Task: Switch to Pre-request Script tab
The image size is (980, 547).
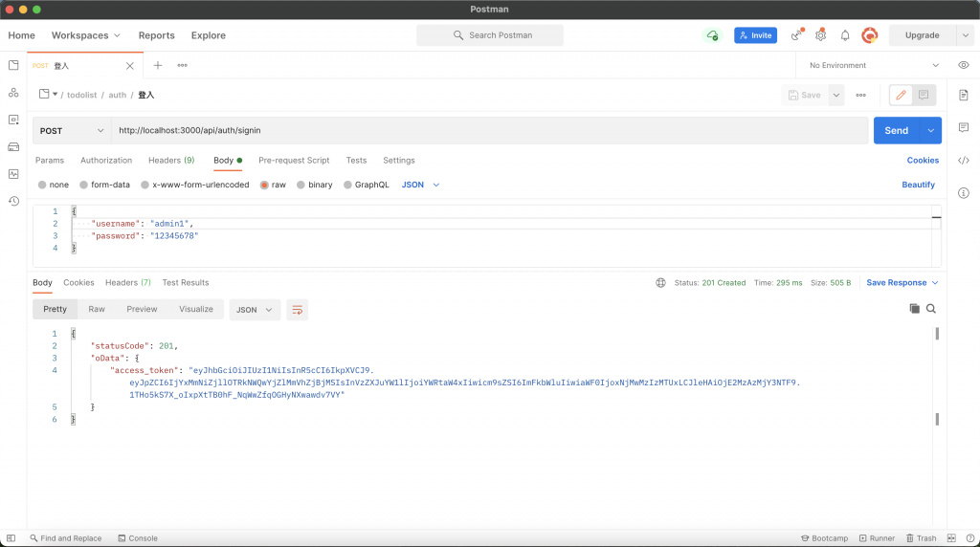Action: pos(294,161)
